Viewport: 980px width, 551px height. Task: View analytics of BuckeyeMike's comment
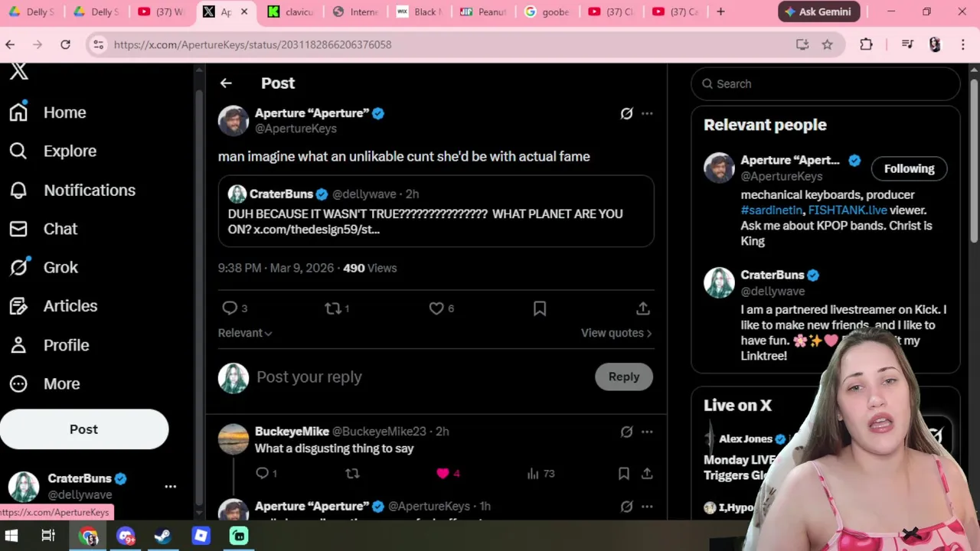coord(541,474)
